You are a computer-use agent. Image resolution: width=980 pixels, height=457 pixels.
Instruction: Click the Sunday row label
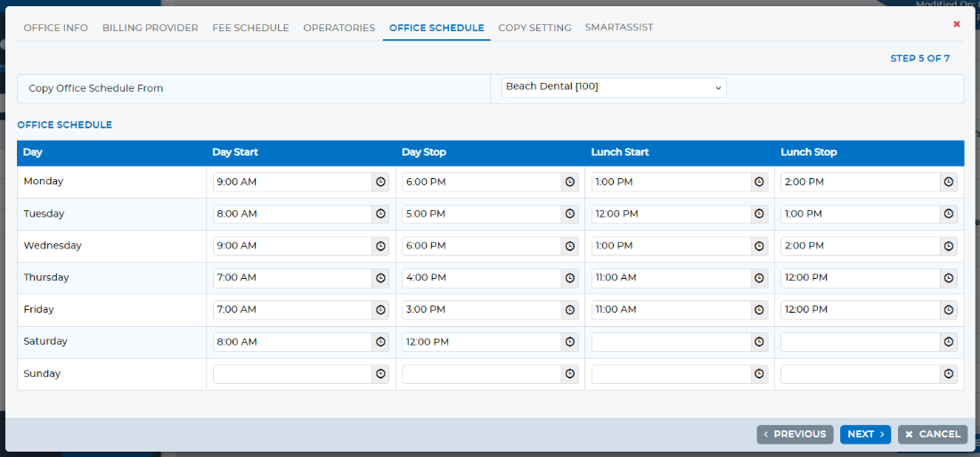pyautogui.click(x=42, y=373)
